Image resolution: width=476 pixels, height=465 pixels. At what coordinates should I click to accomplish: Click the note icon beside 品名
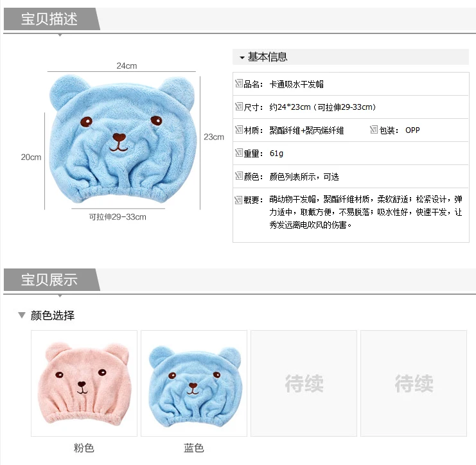click(x=239, y=83)
